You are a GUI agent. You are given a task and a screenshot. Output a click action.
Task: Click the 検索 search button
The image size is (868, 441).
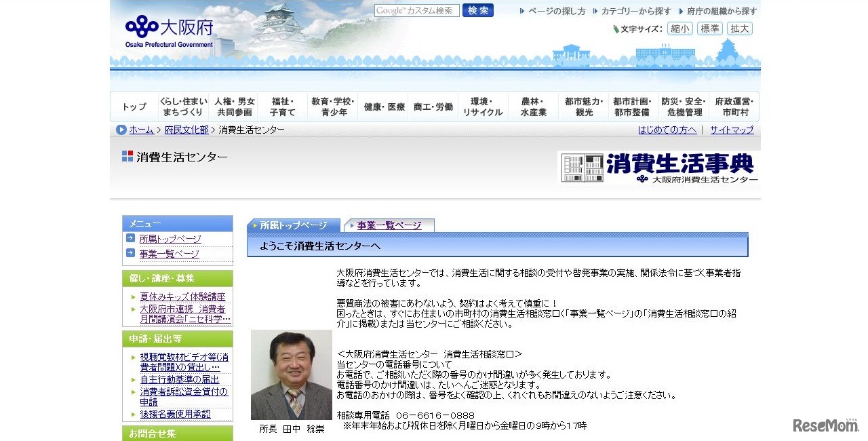tap(478, 11)
